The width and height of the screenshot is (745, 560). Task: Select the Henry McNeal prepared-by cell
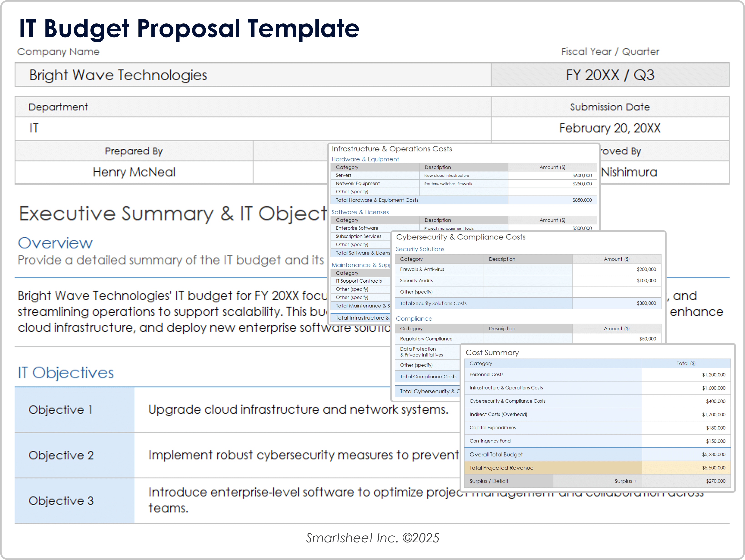point(134,172)
